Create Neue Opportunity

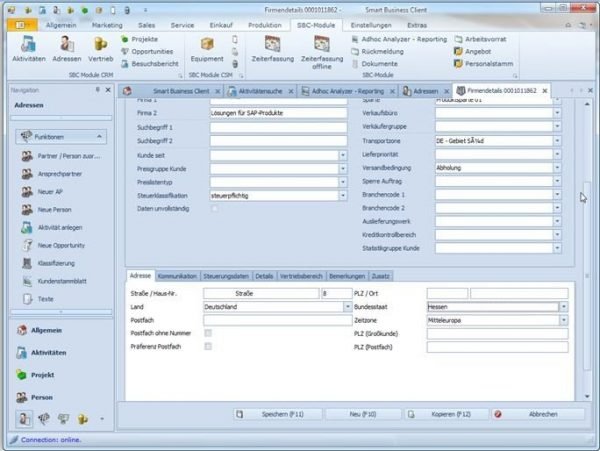tap(53, 245)
